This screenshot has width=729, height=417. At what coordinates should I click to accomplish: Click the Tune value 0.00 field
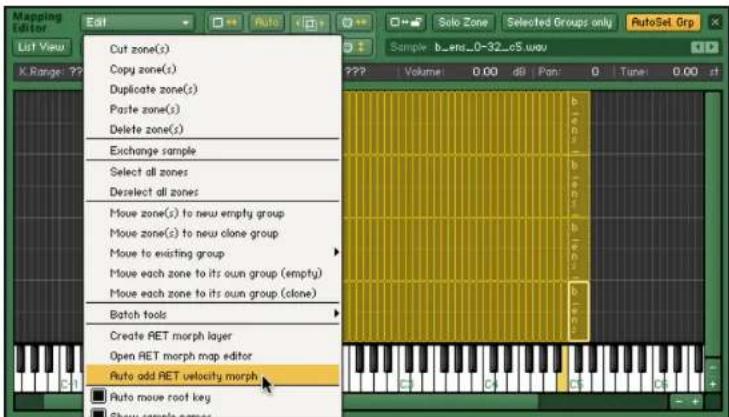pos(685,72)
